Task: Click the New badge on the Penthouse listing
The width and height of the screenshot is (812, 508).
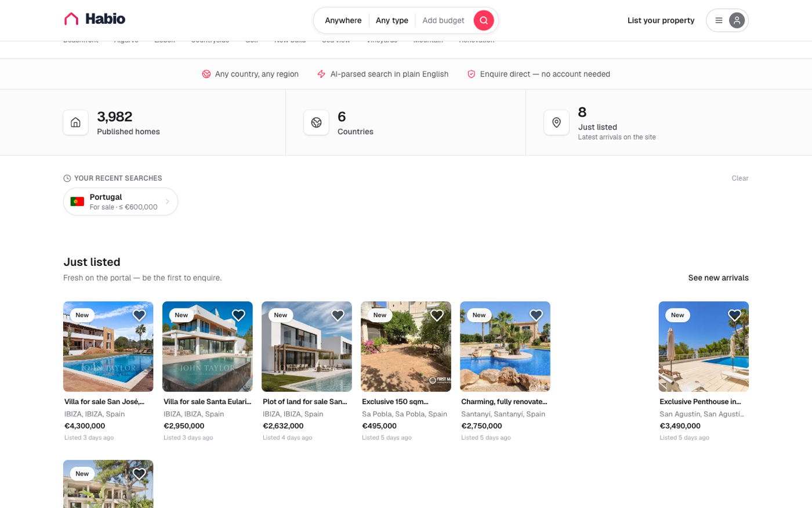Action: coord(677,315)
